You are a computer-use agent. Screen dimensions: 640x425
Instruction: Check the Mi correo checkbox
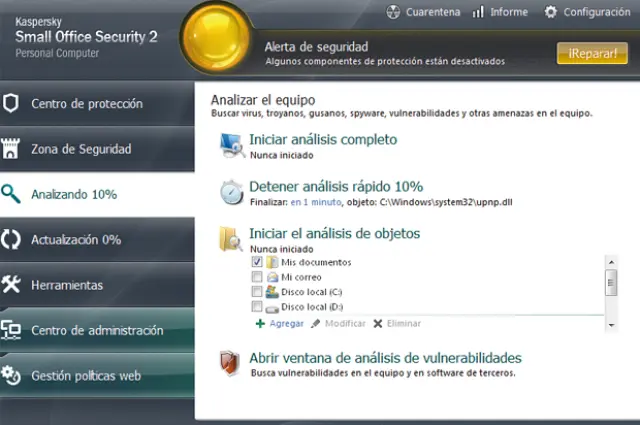pos(257,277)
